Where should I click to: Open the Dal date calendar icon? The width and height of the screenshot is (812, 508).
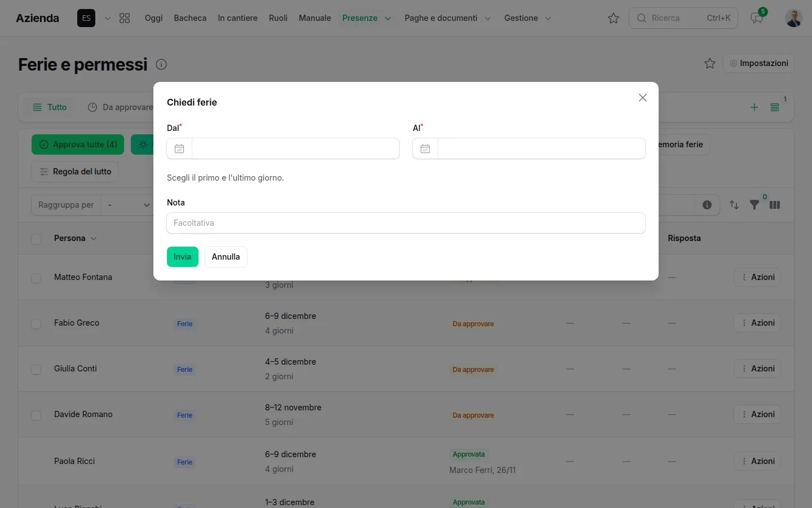[x=179, y=148]
